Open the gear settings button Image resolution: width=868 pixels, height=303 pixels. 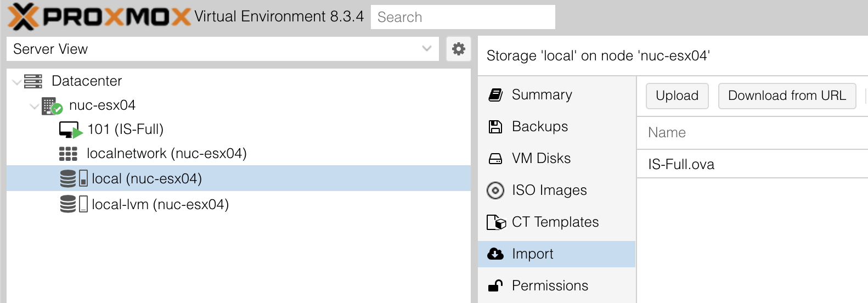(458, 49)
